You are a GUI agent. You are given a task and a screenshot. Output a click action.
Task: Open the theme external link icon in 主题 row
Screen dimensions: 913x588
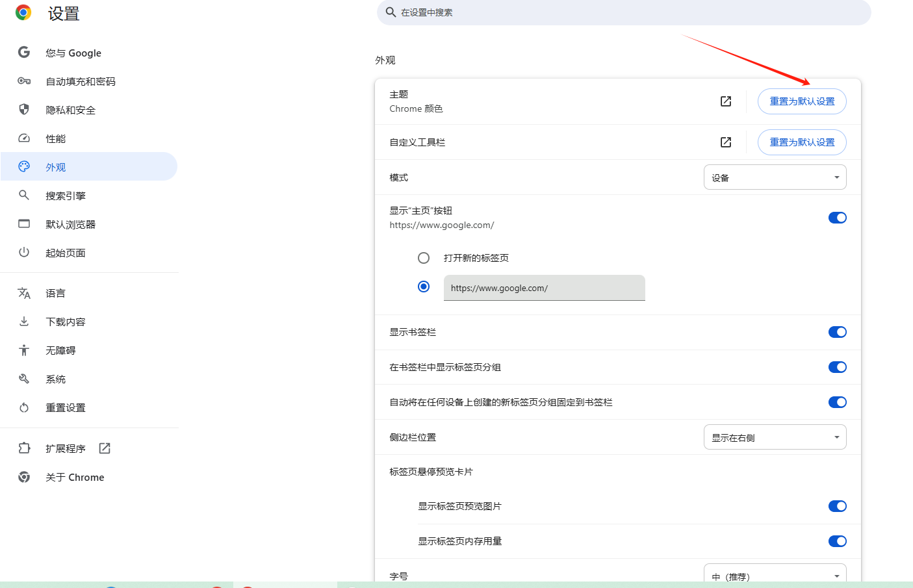coord(726,101)
